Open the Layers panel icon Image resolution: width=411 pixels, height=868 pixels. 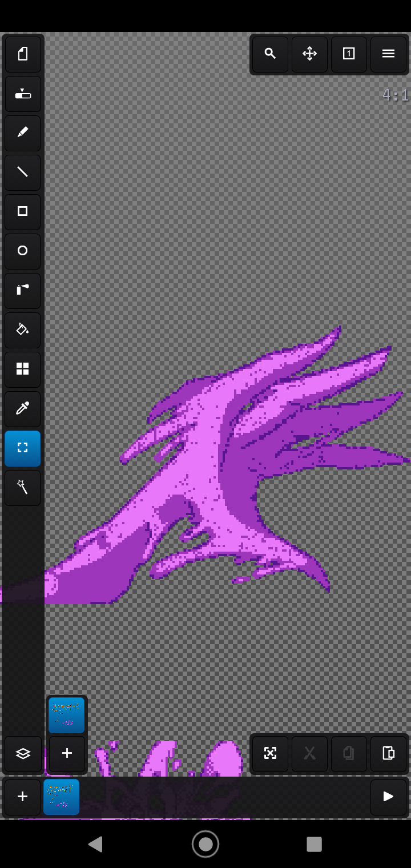tap(23, 754)
